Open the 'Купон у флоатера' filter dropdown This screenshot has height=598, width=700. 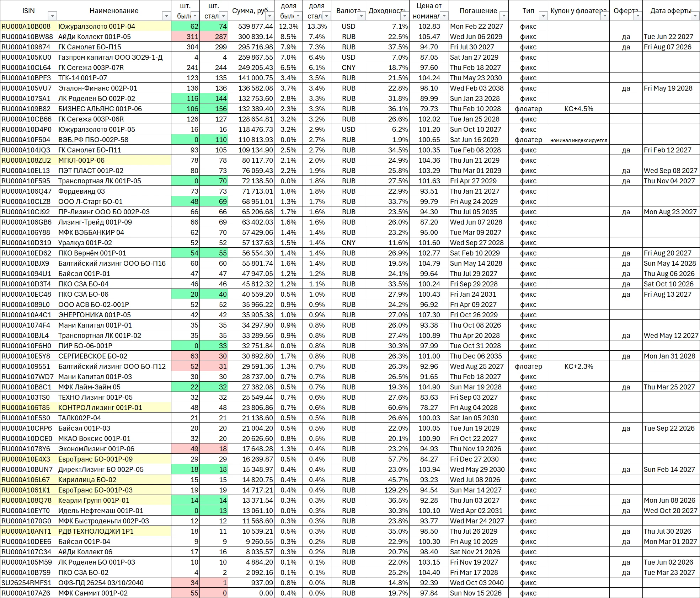pos(605,16)
